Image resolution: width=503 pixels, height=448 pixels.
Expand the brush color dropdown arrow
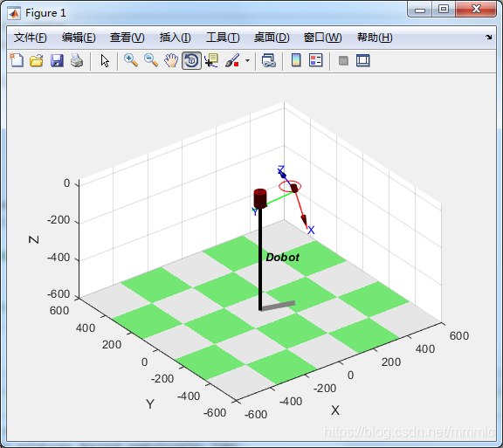[247, 60]
